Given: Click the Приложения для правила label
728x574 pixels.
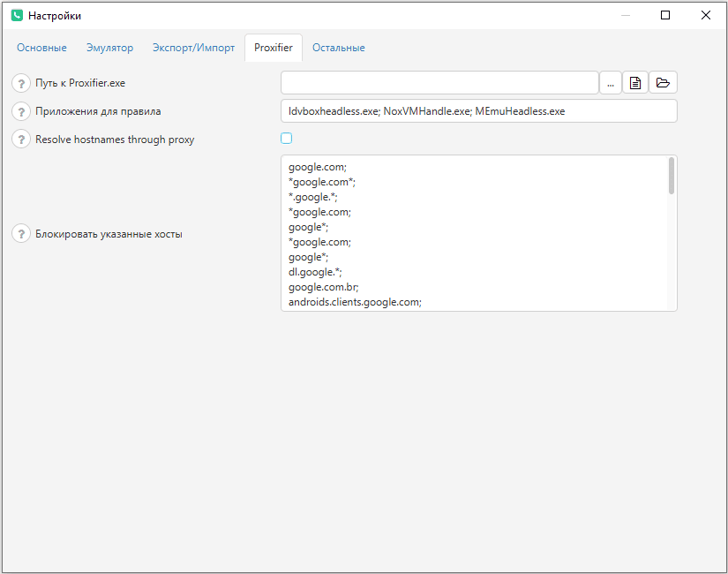Looking at the screenshot, I should [x=98, y=111].
